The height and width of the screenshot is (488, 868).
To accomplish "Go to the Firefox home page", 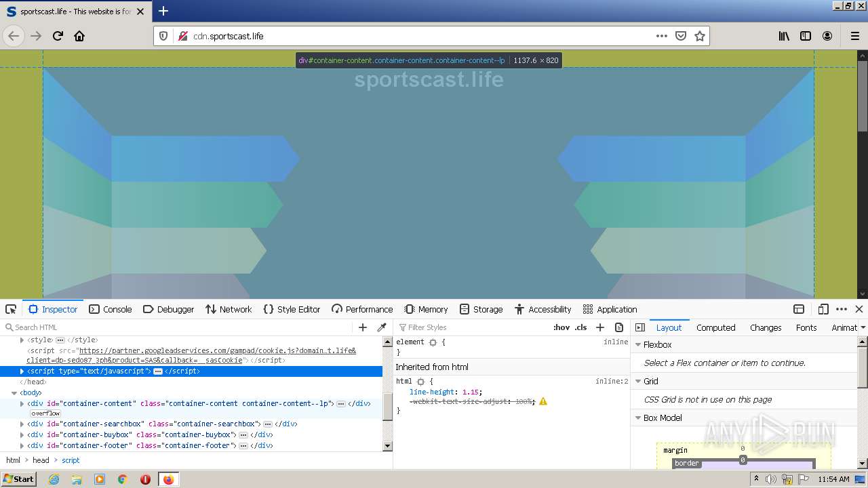I will (79, 36).
